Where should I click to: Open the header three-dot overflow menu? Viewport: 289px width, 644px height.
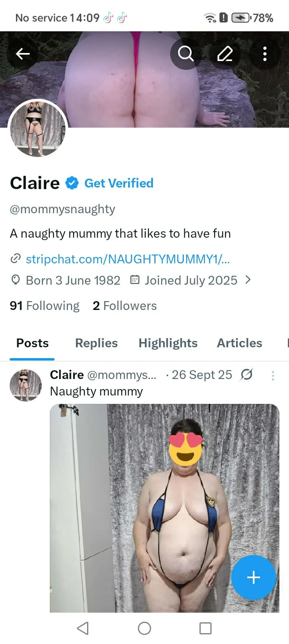[x=265, y=53]
